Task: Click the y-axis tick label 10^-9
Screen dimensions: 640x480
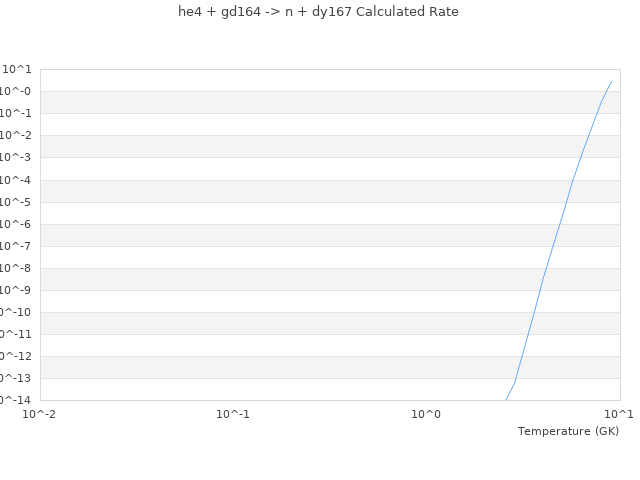Action: tap(16, 290)
